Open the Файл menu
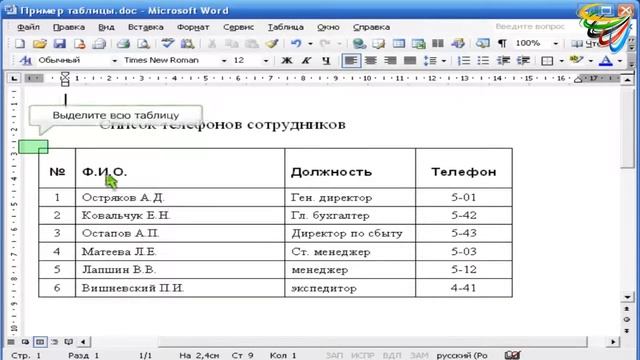Viewport: 640px width, 360px height. [28, 27]
